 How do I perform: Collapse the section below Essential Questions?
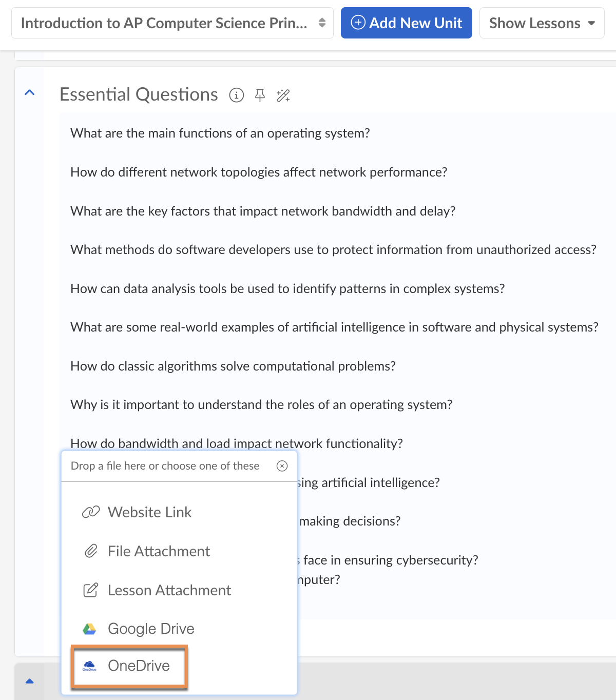pos(30,681)
